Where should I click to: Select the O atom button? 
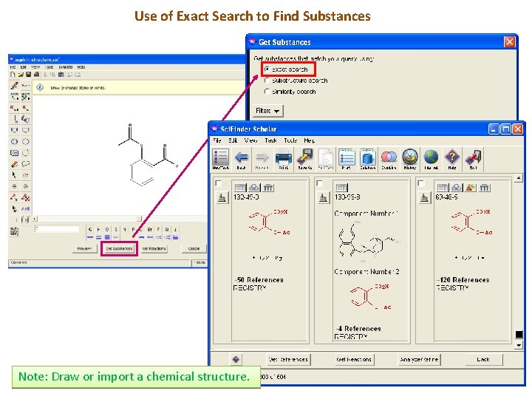[107, 229]
